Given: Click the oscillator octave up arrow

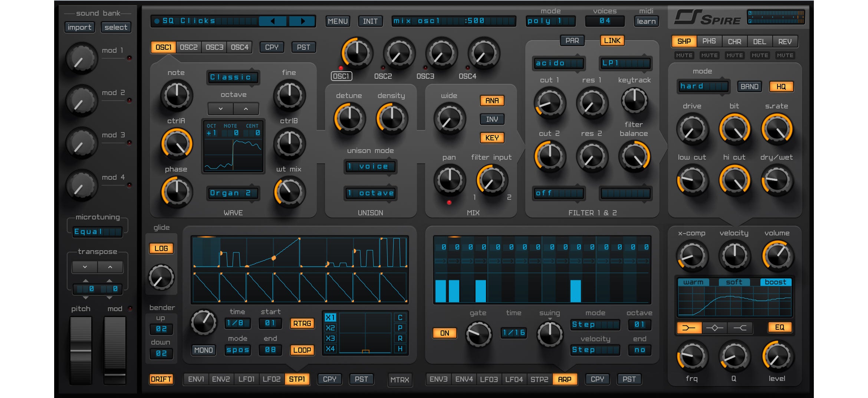Looking at the screenshot, I should pos(246,109).
